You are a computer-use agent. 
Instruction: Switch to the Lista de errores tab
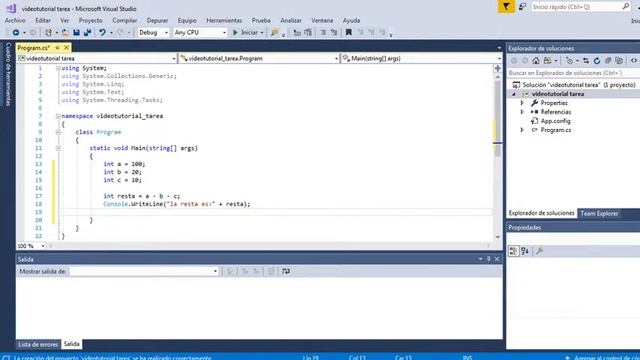click(x=38, y=344)
